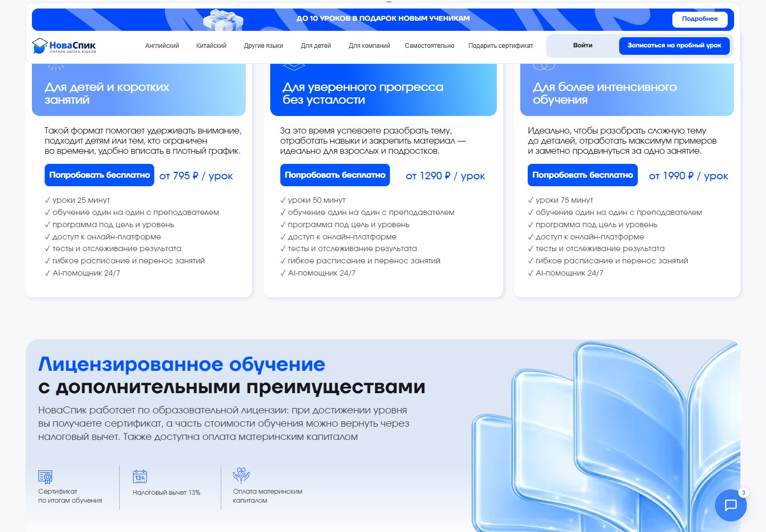Viewport: 766px width, 532px height.
Task: Open Подарить сертификат page
Action: pyautogui.click(x=501, y=46)
